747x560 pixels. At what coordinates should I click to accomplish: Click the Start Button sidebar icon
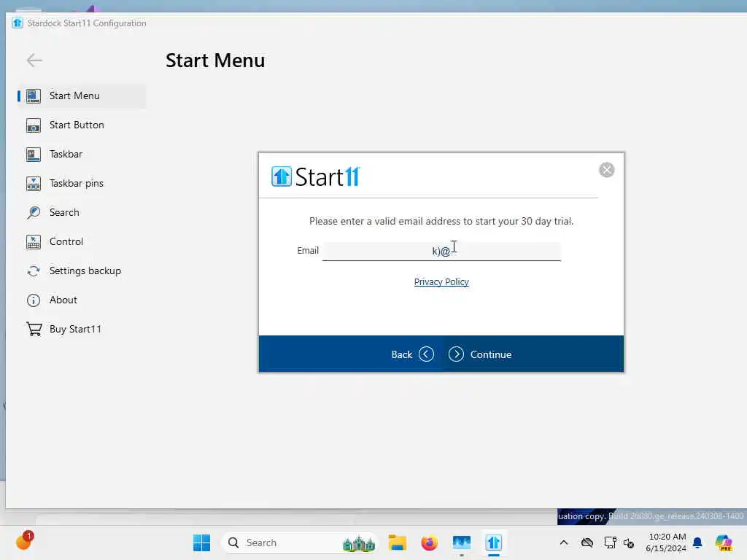(34, 125)
